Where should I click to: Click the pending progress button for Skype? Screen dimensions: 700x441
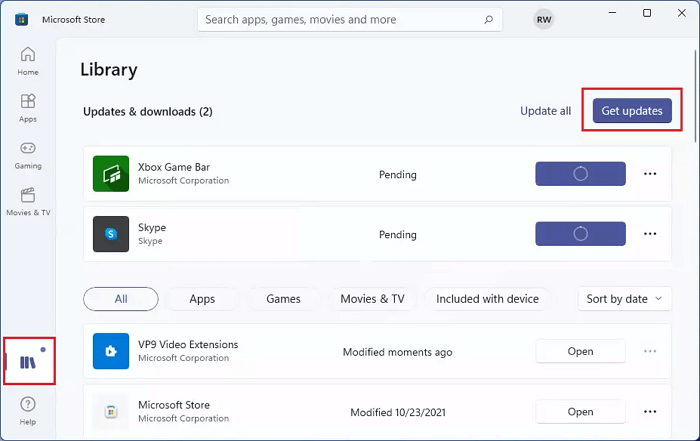(580, 233)
